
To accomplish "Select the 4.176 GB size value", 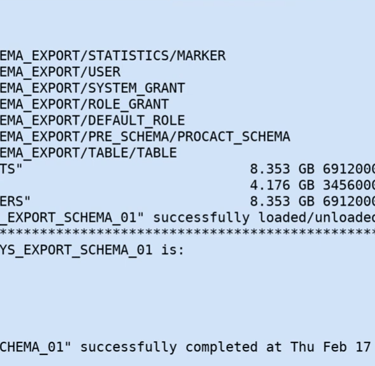I will pyautogui.click(x=282, y=185).
